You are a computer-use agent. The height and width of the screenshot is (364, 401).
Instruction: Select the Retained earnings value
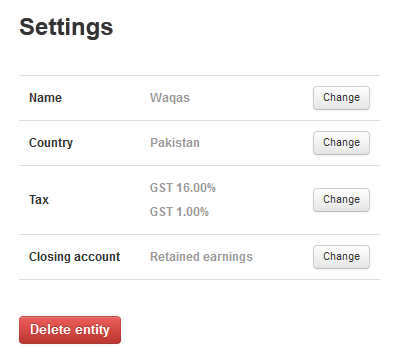pyautogui.click(x=202, y=257)
